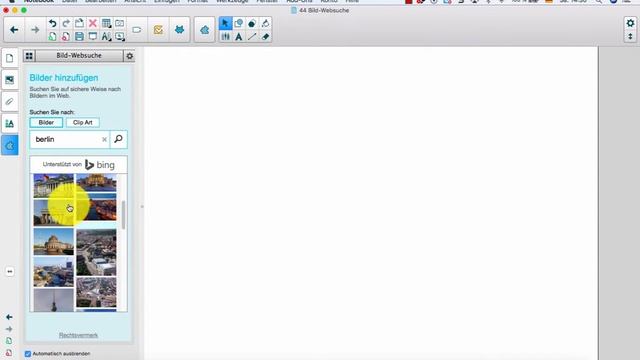Clear the berlin search text
Image resolution: width=640 pixels, height=360 pixels.
pos(104,140)
